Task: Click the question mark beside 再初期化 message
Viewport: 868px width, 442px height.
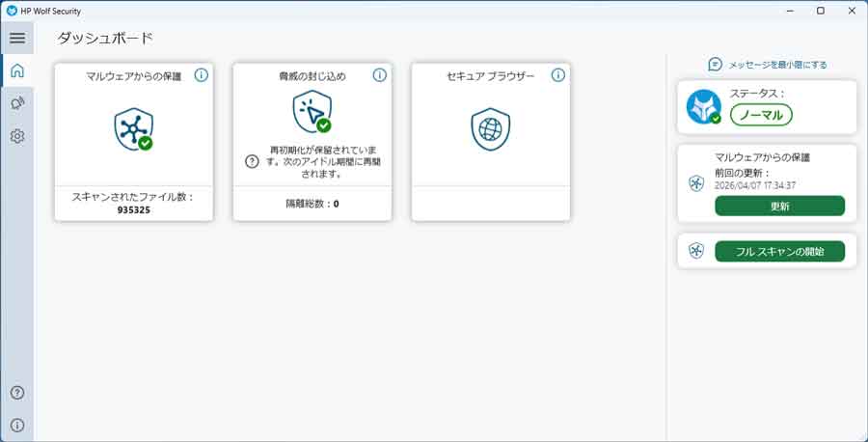Action: (x=252, y=161)
